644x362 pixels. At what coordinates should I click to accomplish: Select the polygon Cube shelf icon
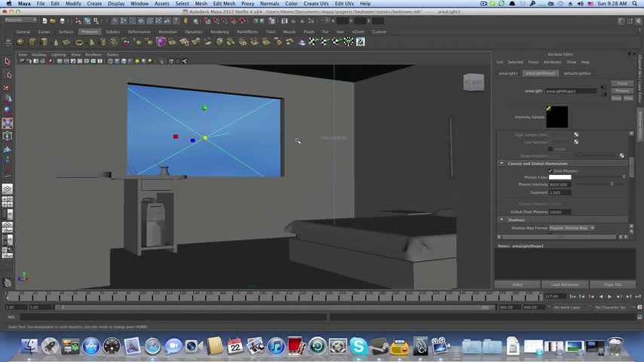coord(32,42)
